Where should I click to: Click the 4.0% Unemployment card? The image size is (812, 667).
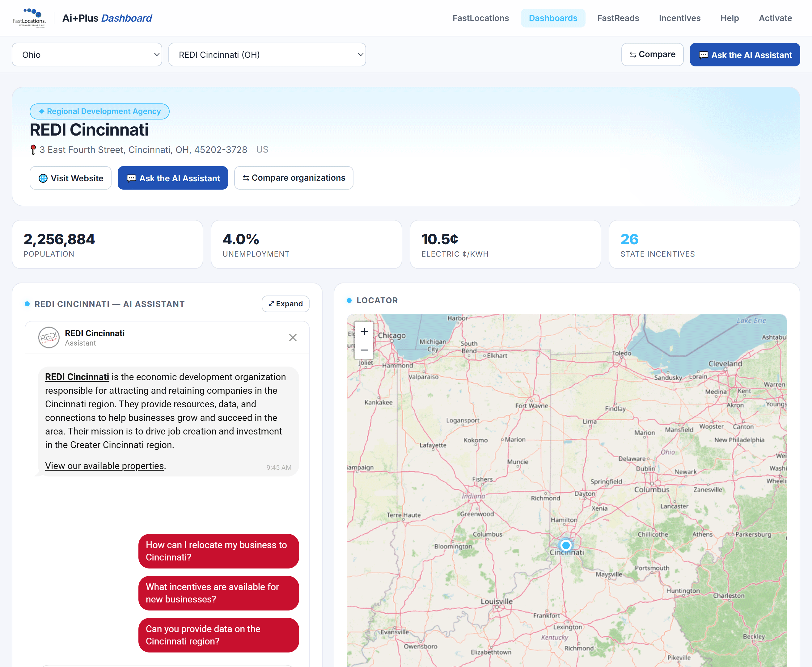click(x=307, y=244)
